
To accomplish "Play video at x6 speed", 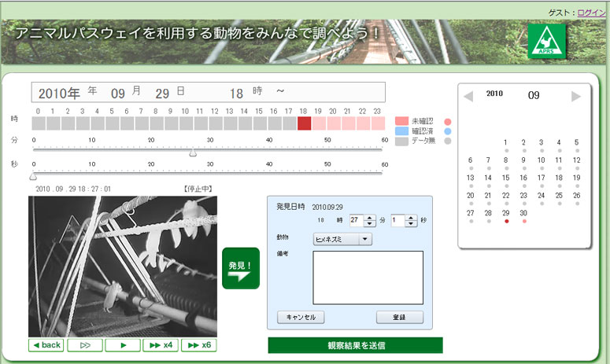I will pyautogui.click(x=199, y=345).
